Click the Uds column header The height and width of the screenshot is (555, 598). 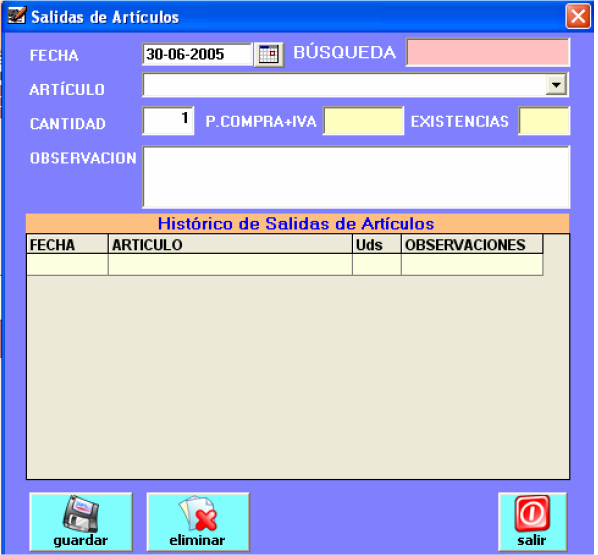point(377,245)
